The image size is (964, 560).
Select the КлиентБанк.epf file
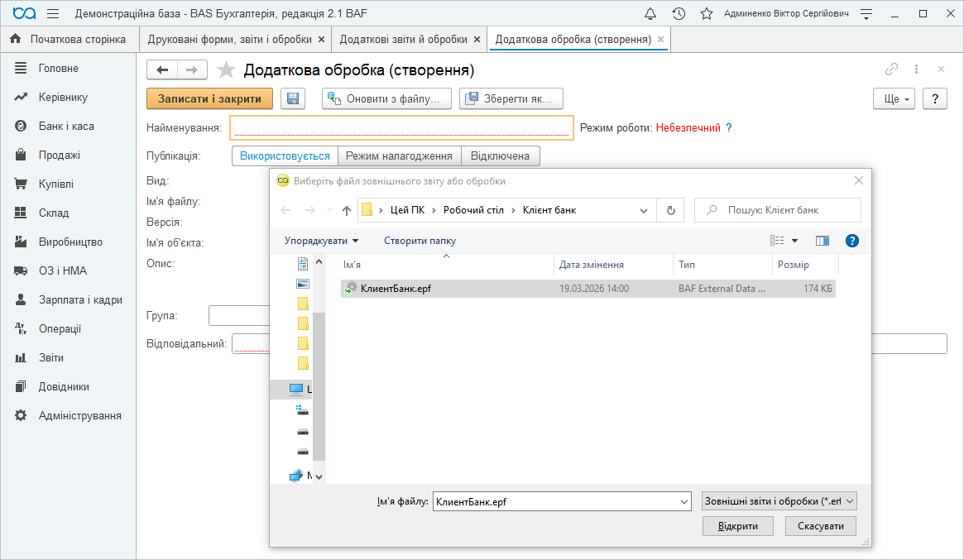[396, 288]
